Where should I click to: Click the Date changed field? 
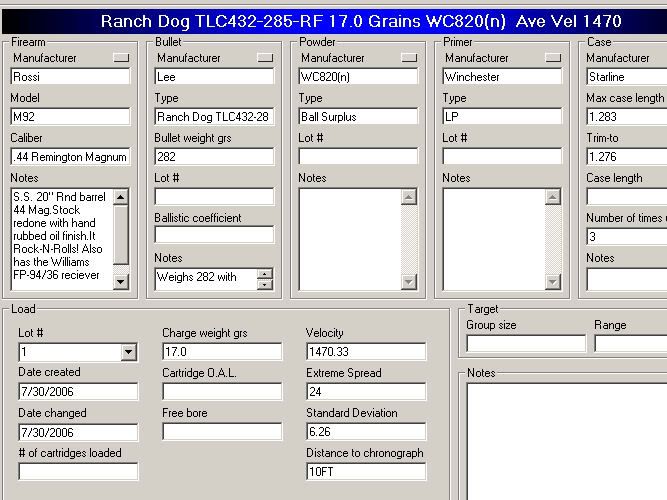(78, 432)
